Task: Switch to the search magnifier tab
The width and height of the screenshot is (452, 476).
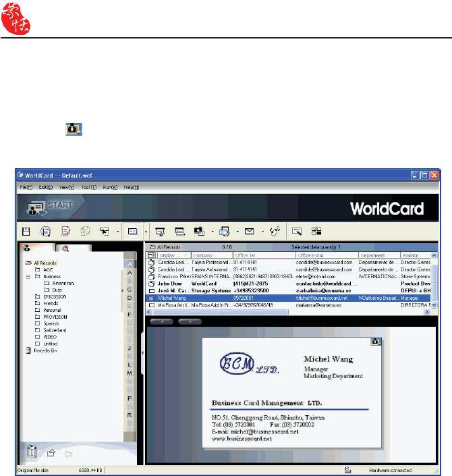Action: point(74,248)
